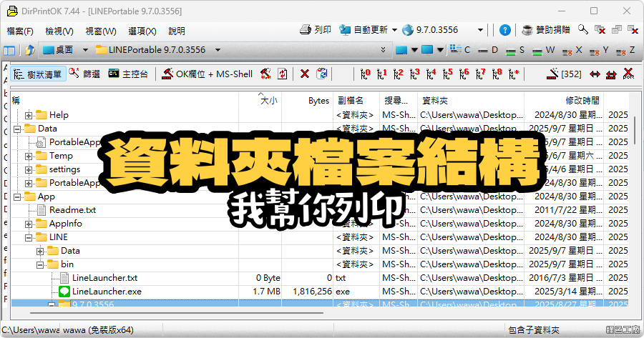644x338 pixels.
Task: Open the 9.7.0.3556 version combo dropdown
Action: [479, 30]
